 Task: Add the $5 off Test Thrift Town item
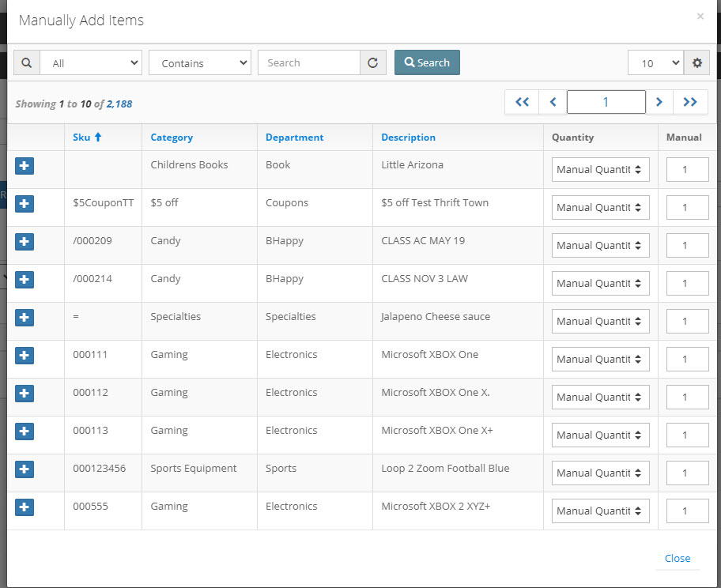(x=25, y=204)
